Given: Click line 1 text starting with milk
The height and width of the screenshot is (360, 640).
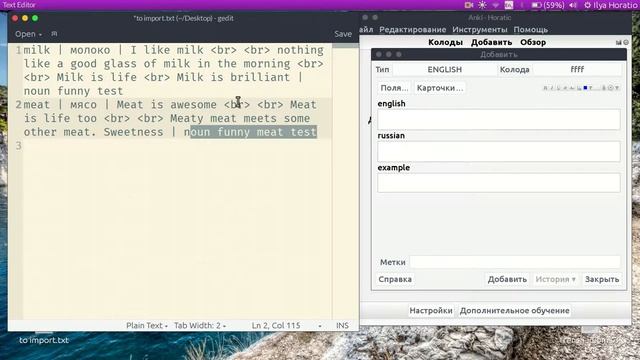Looking at the screenshot, I should (173, 70).
